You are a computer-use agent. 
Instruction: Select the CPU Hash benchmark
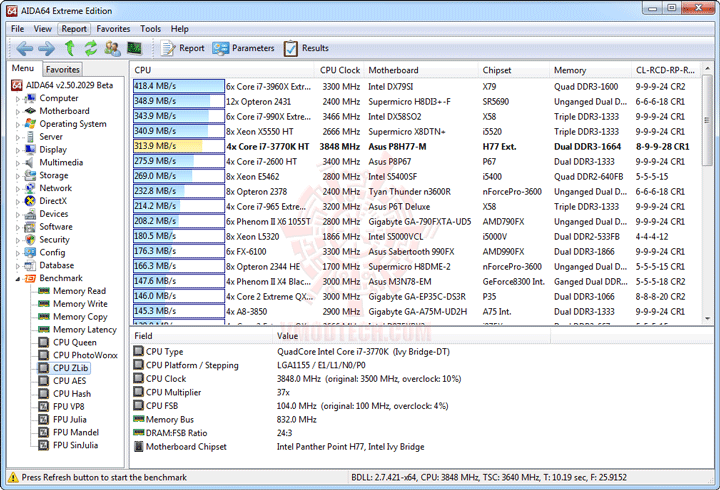(x=72, y=394)
